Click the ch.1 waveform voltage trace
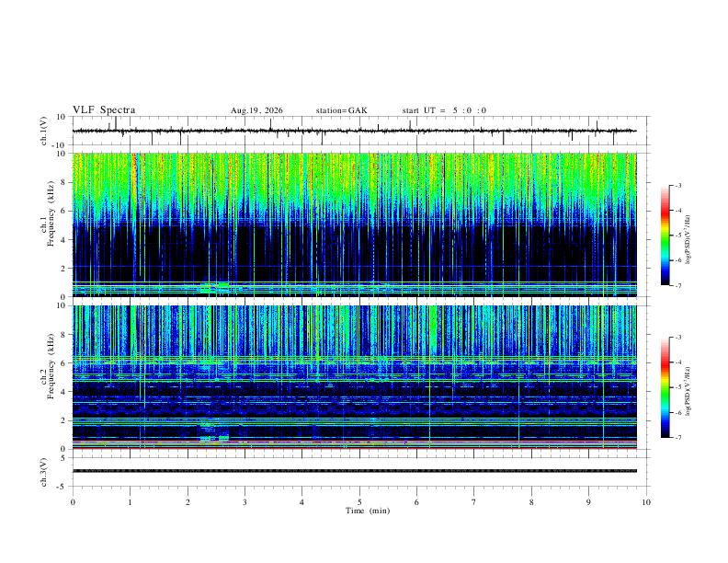The width and height of the screenshot is (728, 563). 355,131
